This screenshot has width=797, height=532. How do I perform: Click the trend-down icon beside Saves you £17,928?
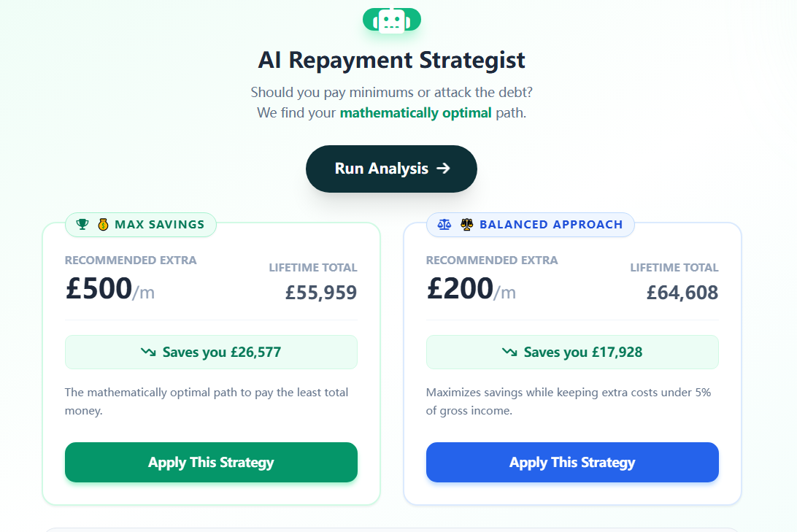[x=509, y=352]
